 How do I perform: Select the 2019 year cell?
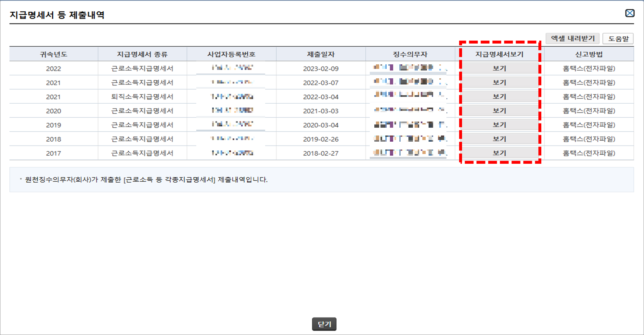click(54, 125)
